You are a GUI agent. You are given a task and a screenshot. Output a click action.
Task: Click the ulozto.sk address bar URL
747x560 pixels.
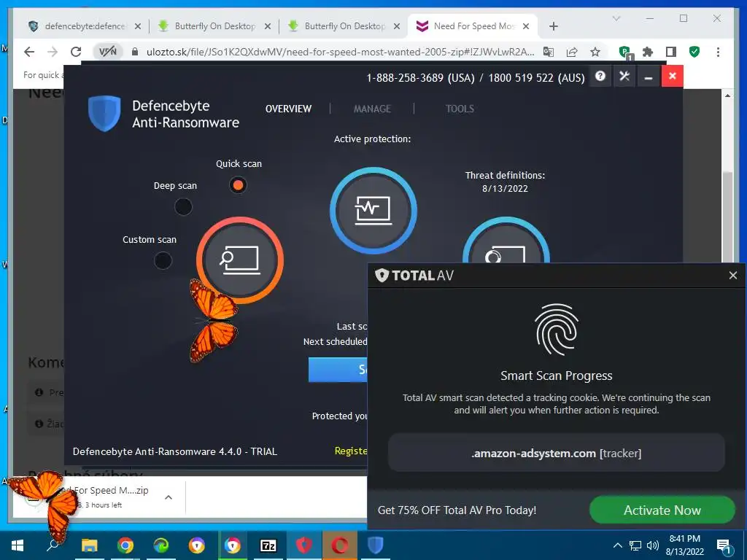[340, 52]
